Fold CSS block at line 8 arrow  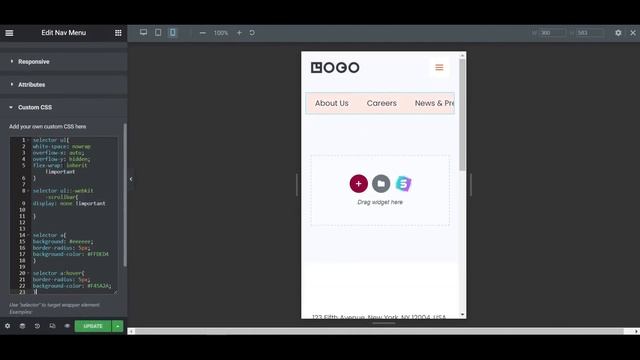coord(28,191)
